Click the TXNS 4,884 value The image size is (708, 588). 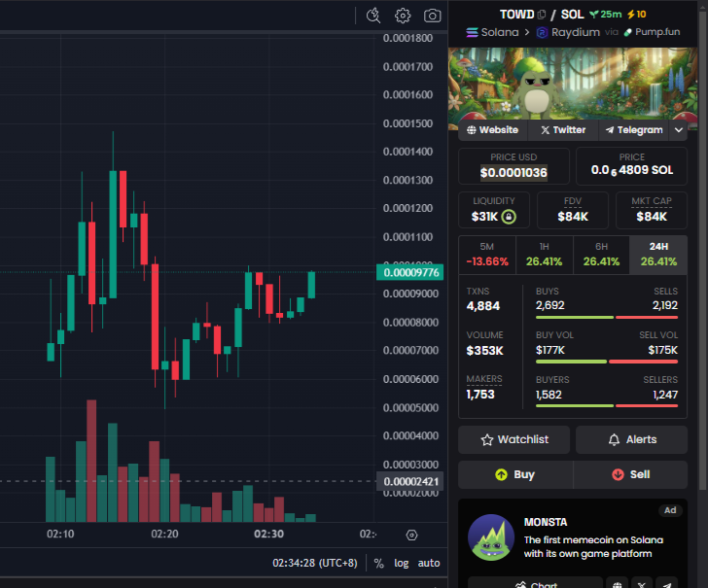[x=483, y=306]
